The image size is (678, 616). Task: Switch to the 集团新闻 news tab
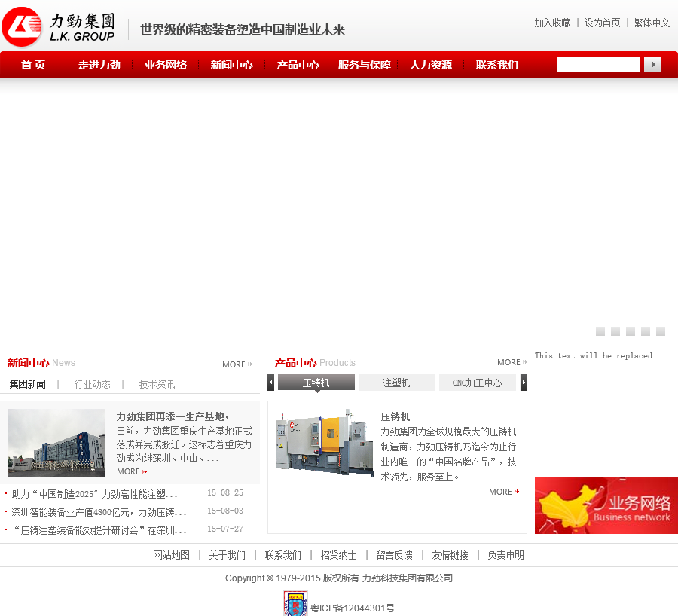(28, 384)
